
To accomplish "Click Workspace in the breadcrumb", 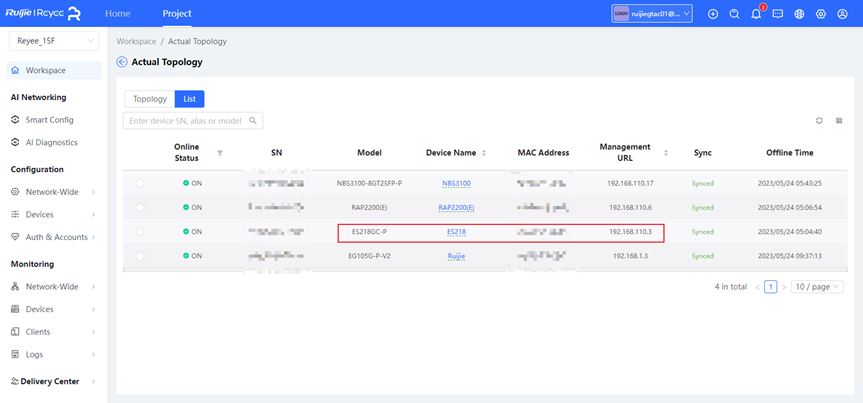I will tap(136, 41).
